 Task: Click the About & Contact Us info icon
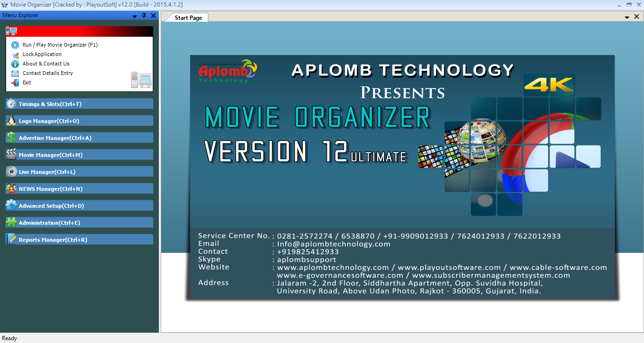(16, 64)
